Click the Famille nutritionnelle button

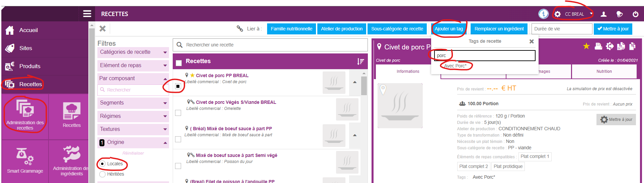tap(292, 29)
